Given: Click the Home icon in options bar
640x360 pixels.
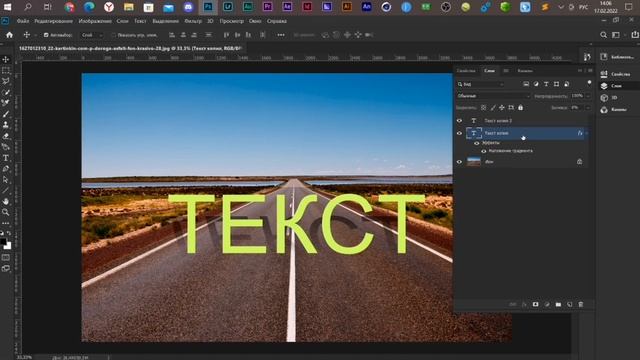Looking at the screenshot, I should (9, 35).
